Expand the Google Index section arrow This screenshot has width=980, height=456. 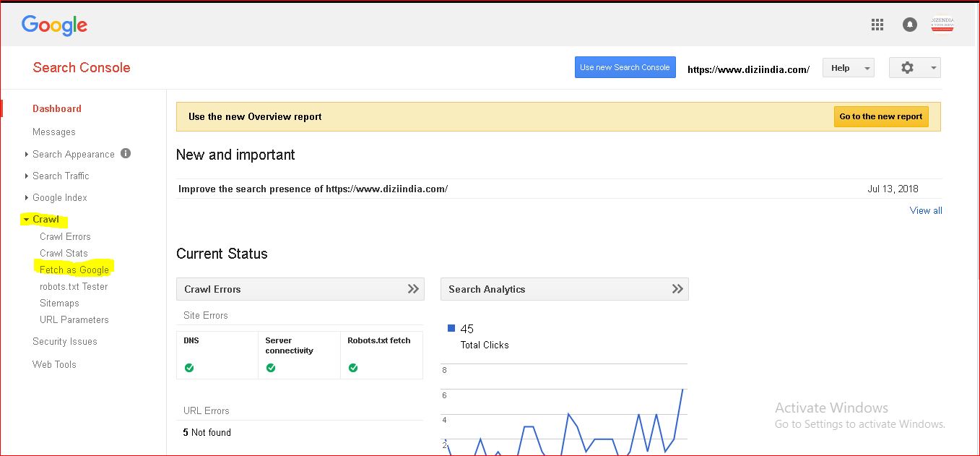27,197
